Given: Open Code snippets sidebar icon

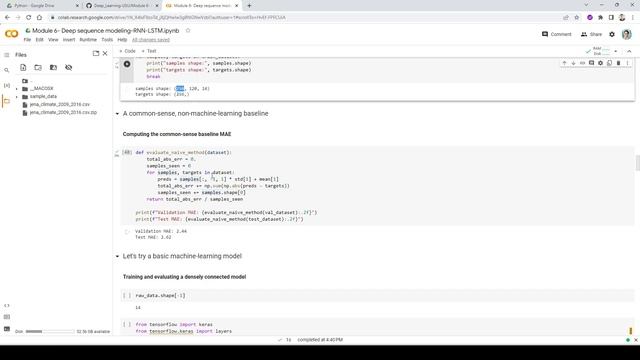Looking at the screenshot, I should (7, 305).
